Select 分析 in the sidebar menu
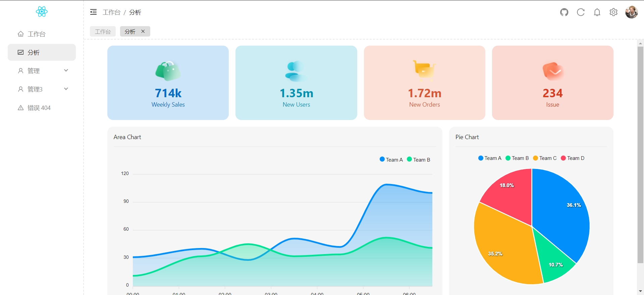 [x=42, y=52]
